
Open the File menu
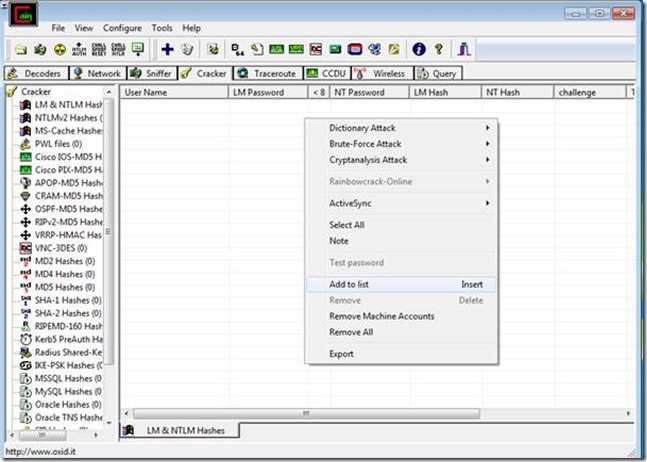pos(58,28)
